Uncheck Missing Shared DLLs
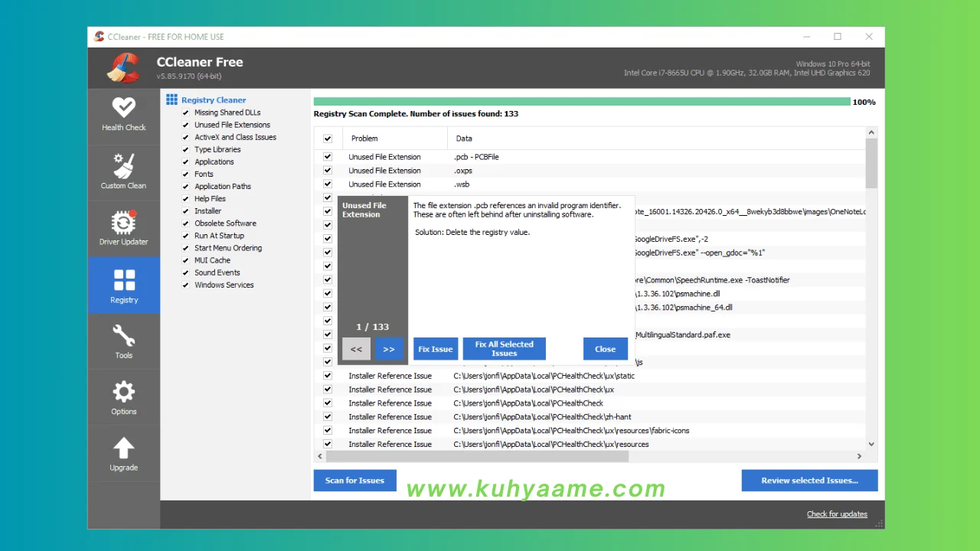The image size is (980, 551). 185,112
